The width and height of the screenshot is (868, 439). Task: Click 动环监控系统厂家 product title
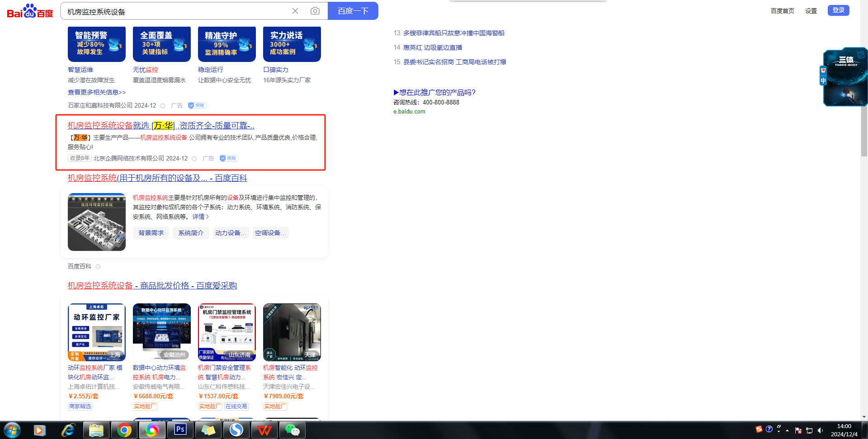tap(95, 373)
